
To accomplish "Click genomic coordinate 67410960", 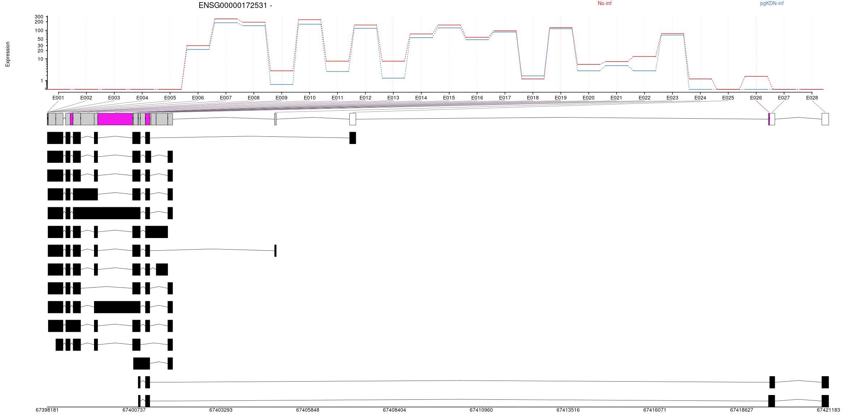I will tap(481, 410).
